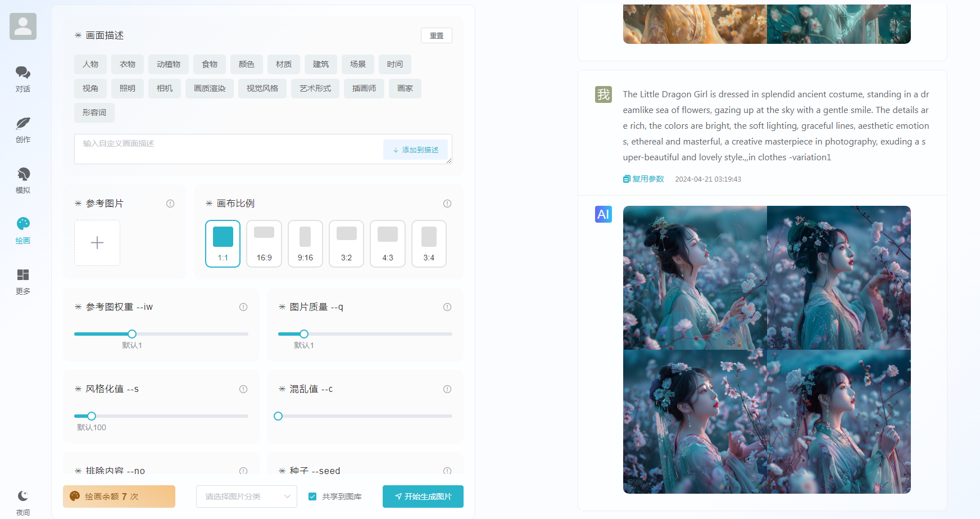Click the 参考图权重 --iw slider handle
Viewport: 980px width, 519px height.
coord(132,334)
